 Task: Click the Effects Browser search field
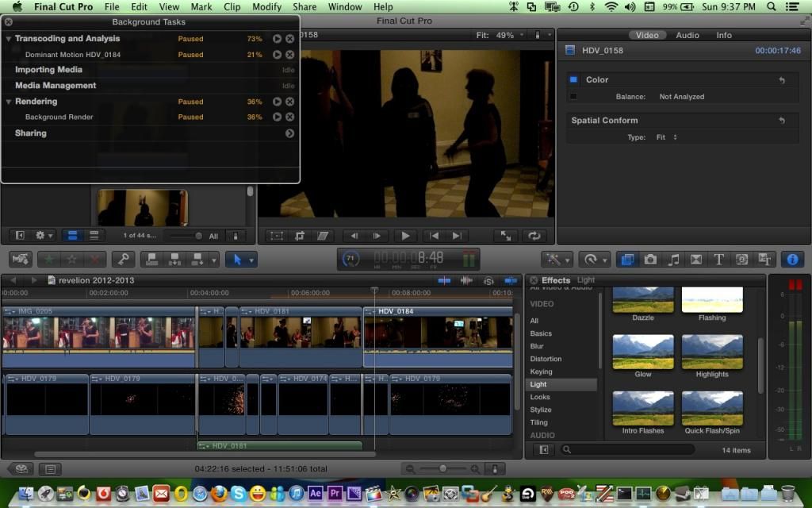[627, 450]
